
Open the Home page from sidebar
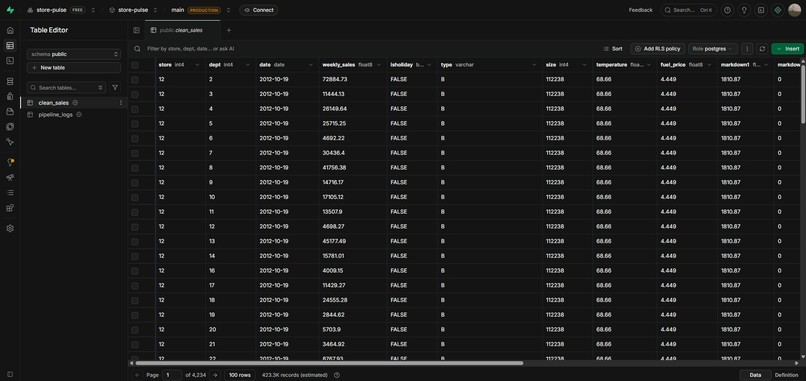point(10,30)
